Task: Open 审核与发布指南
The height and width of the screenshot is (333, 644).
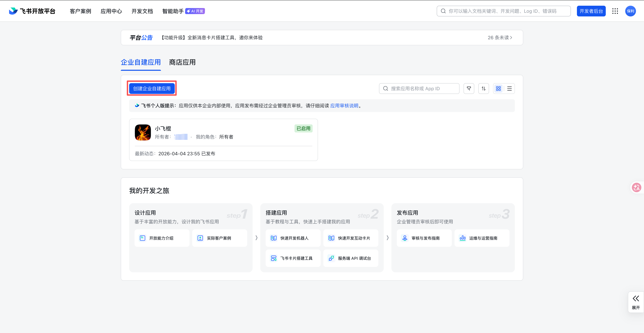Action: point(424,238)
